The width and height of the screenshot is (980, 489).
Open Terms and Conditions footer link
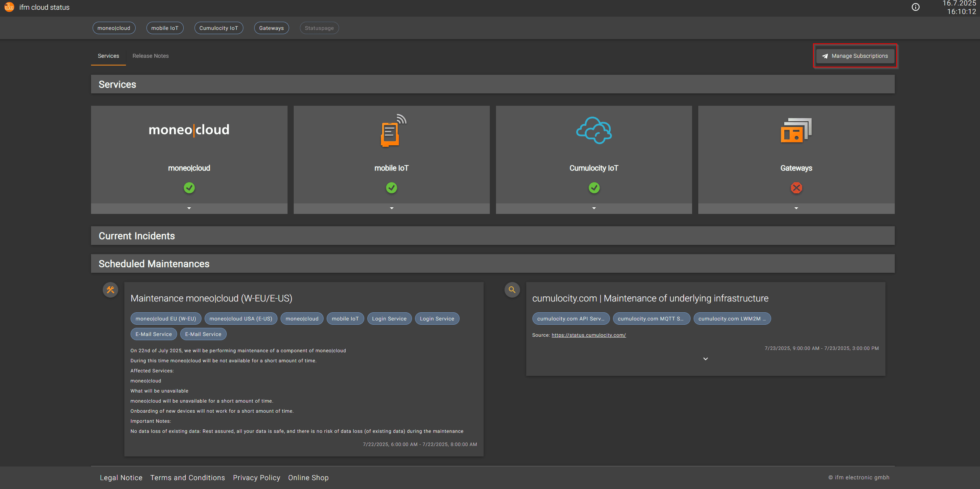tap(188, 478)
